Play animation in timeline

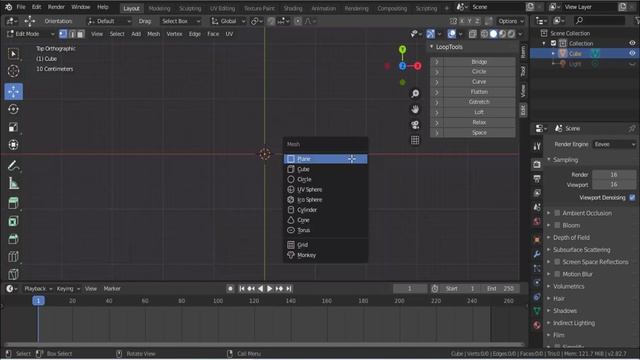[x=269, y=289]
